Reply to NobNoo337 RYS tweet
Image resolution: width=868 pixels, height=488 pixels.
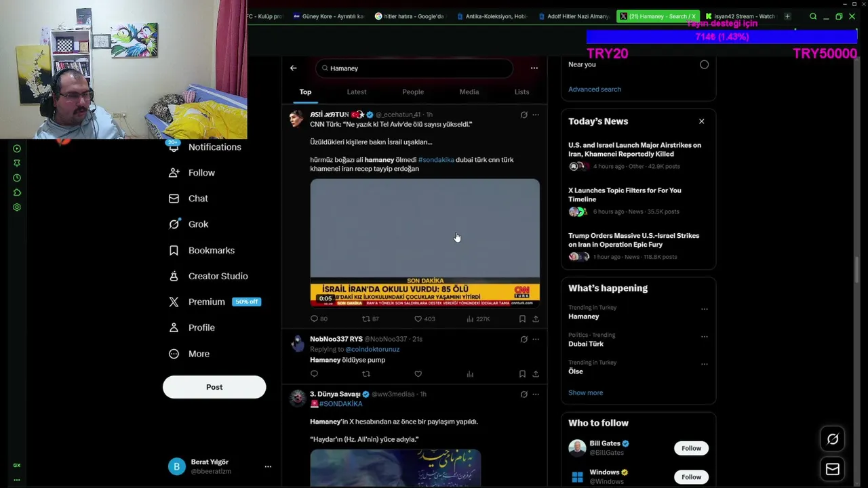(x=314, y=373)
